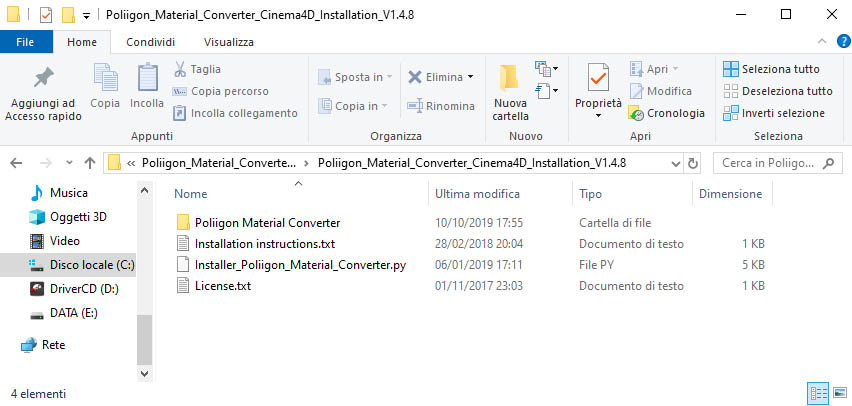Image resolution: width=852 pixels, height=406 pixels.
Task: Collapse the ribbon with the chevron
Action: [x=822, y=41]
